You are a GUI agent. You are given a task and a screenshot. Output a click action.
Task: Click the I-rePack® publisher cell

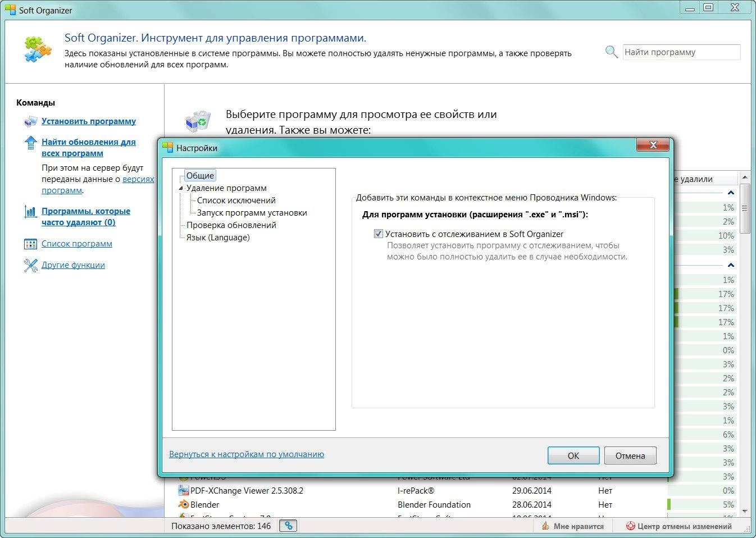click(416, 490)
